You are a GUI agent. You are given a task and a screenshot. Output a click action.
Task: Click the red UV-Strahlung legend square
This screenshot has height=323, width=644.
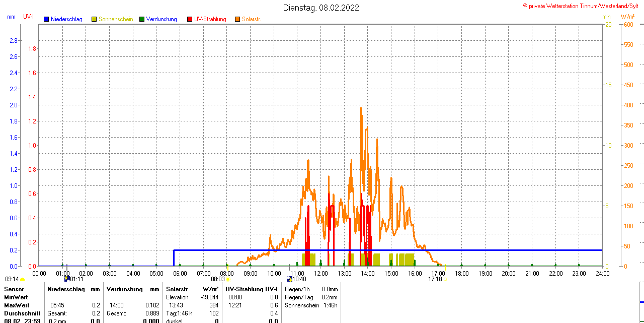tap(190, 19)
